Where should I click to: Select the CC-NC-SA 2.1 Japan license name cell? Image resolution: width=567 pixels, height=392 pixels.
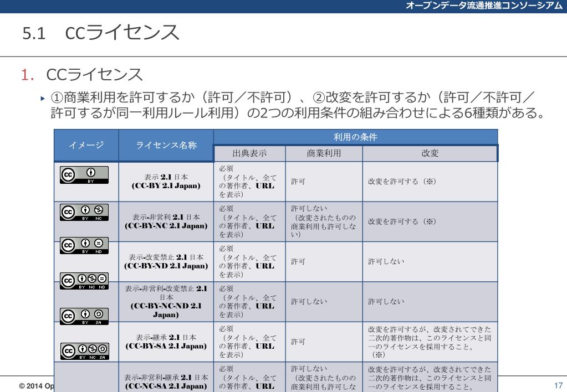166,377
